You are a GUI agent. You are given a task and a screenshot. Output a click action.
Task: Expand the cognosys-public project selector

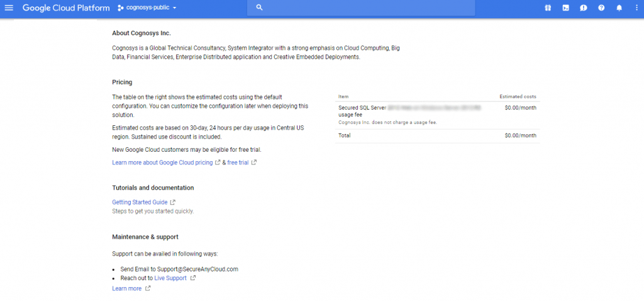tap(147, 8)
